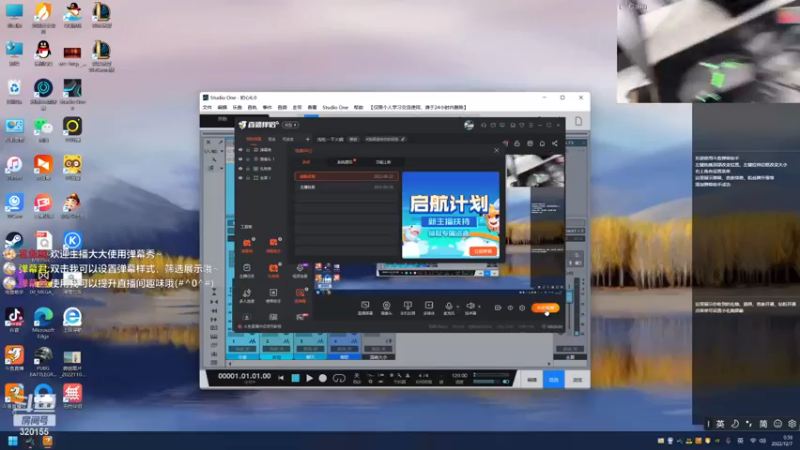Image resolution: width=800 pixels, height=450 pixels.
Task: Adjust the master channel fader in Studio One mixer
Action: coord(569,298)
